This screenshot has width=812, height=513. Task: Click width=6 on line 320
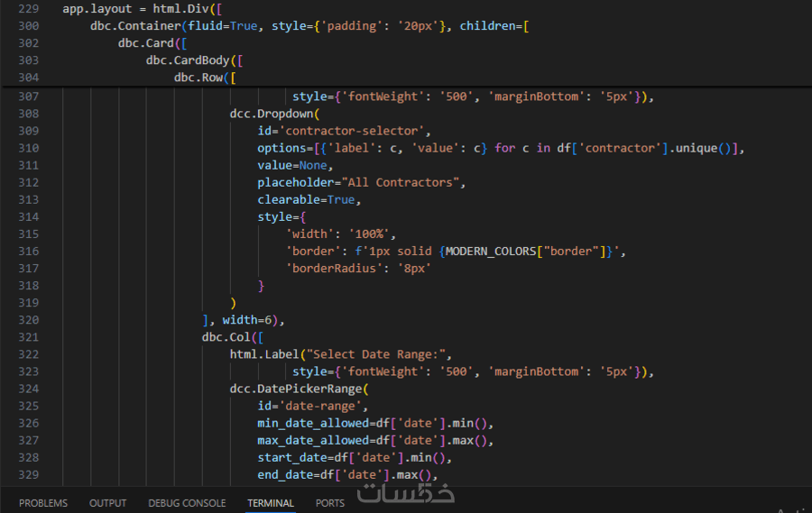[x=247, y=320]
